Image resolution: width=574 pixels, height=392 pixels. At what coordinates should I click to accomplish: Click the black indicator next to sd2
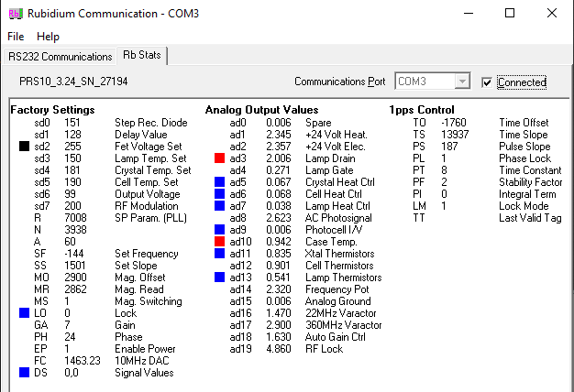point(24,146)
